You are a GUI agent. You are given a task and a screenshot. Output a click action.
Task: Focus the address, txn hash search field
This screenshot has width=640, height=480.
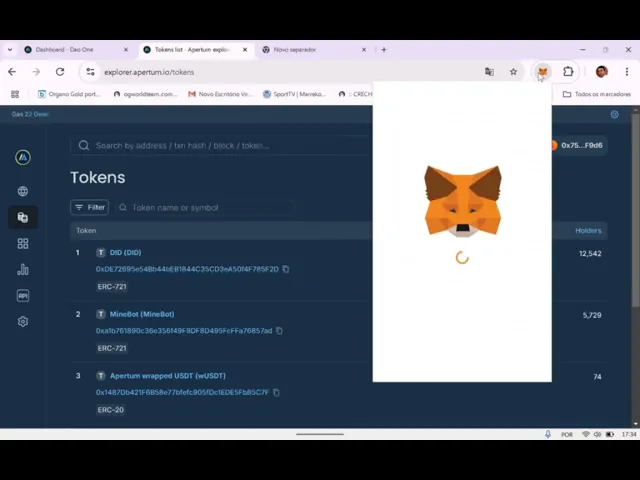(220, 145)
